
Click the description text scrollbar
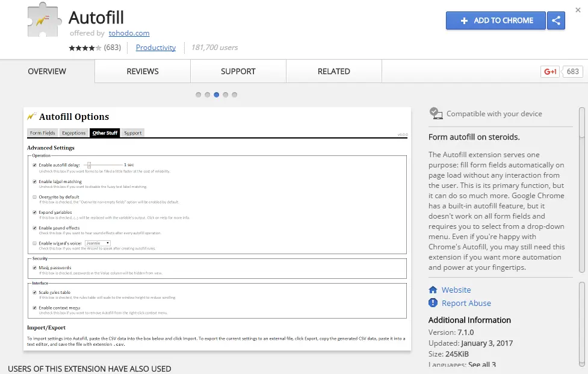(x=581, y=190)
